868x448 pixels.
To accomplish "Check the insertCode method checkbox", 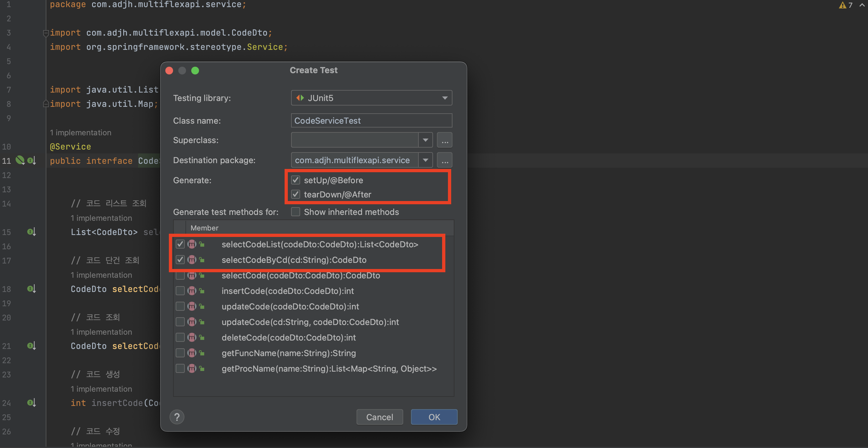I will tap(180, 291).
